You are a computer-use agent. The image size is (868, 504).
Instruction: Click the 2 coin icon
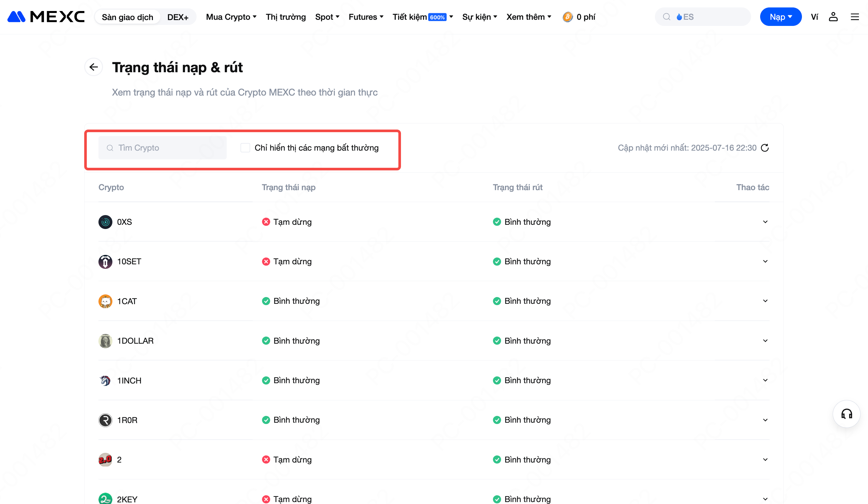[105, 460]
